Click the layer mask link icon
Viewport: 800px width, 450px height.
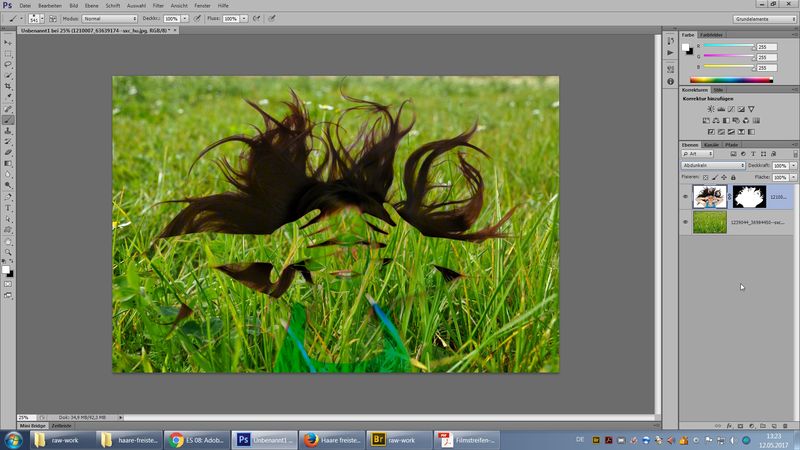coord(730,197)
